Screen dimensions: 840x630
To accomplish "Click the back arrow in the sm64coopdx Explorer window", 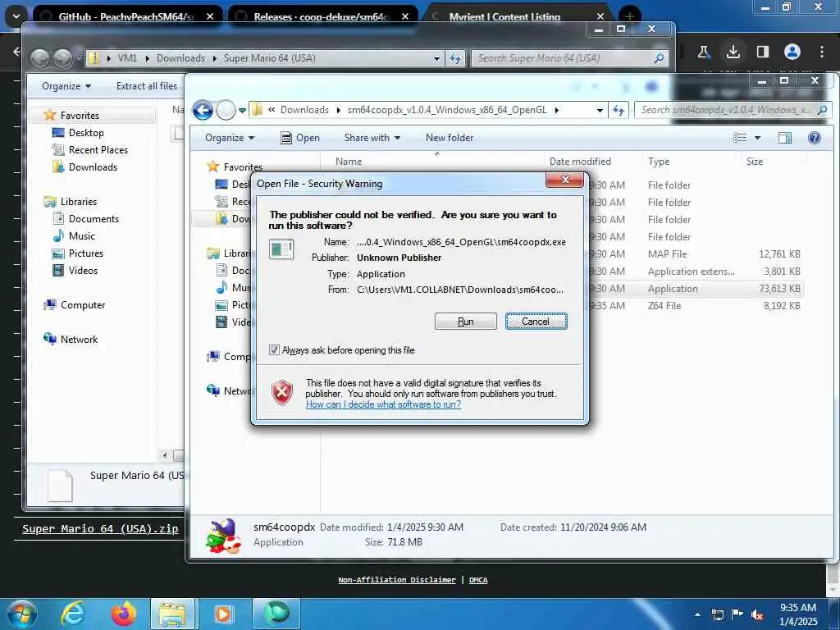I will tap(203, 111).
